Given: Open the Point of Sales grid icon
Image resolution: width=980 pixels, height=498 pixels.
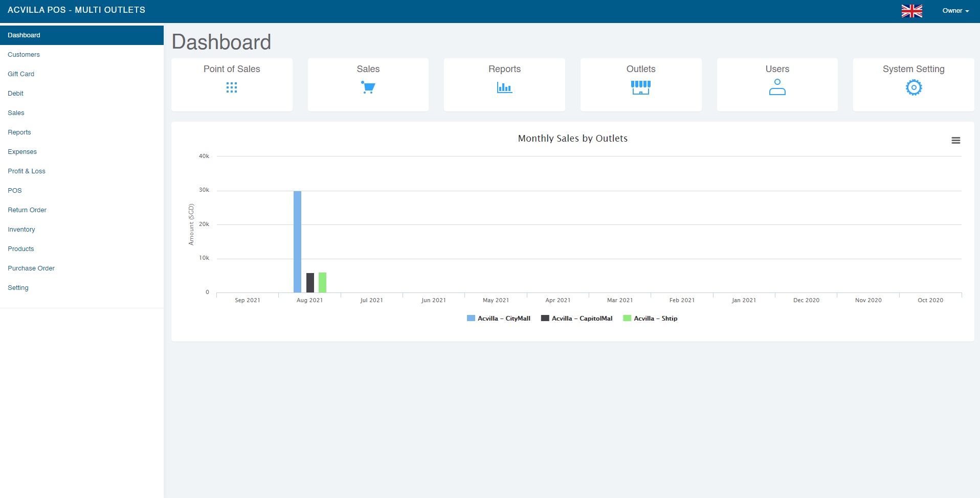Looking at the screenshot, I should (x=232, y=87).
